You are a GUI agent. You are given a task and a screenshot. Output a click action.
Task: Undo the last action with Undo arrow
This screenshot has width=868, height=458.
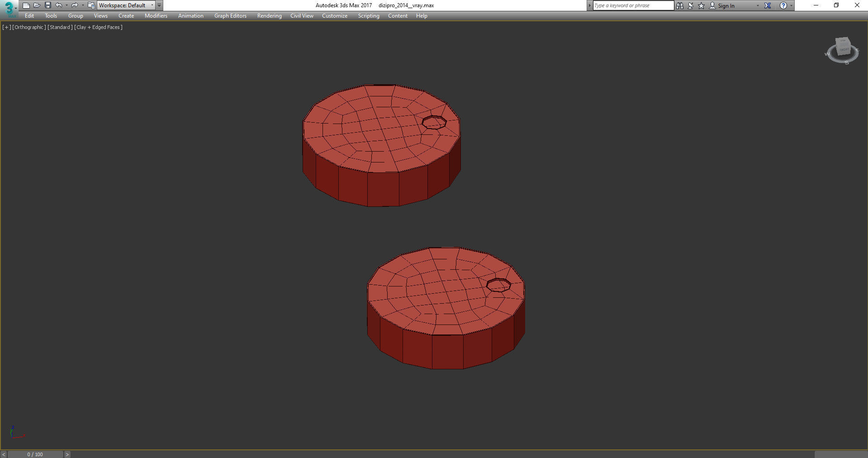point(59,5)
